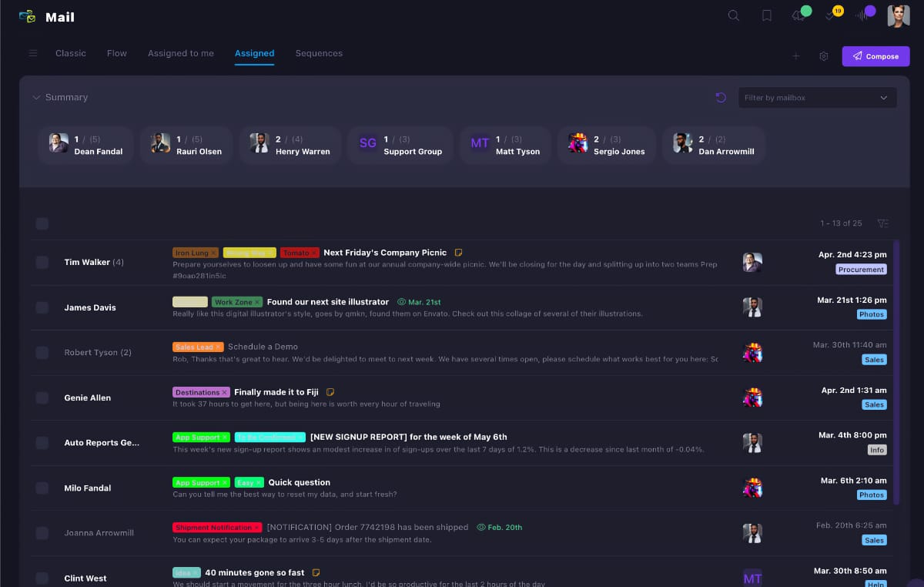Screen dimensions: 924x587
Task: Open the bookmarks icon in header
Action: [767, 15]
